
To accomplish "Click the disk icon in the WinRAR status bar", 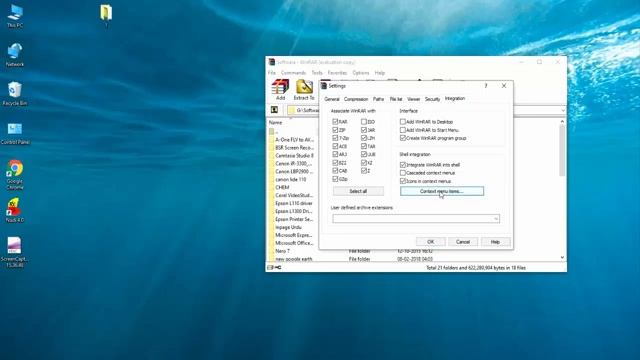I will pos(270,268).
